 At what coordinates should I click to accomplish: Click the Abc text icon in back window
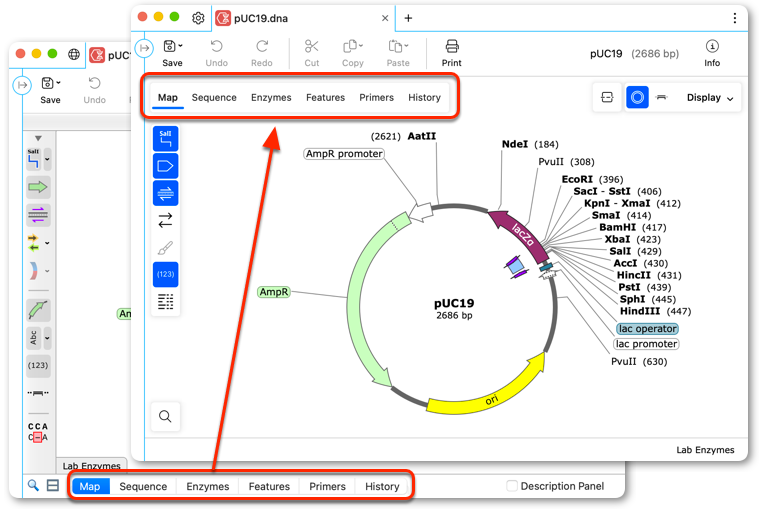(33, 338)
